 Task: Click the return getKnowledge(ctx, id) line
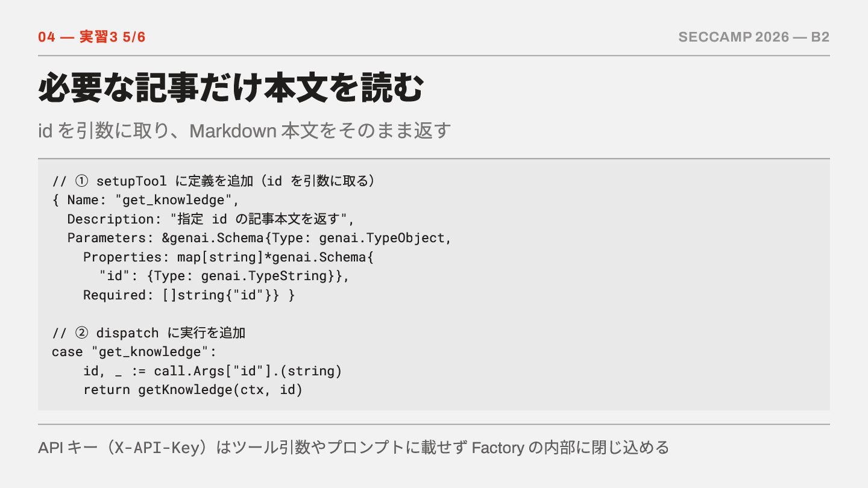click(x=192, y=390)
